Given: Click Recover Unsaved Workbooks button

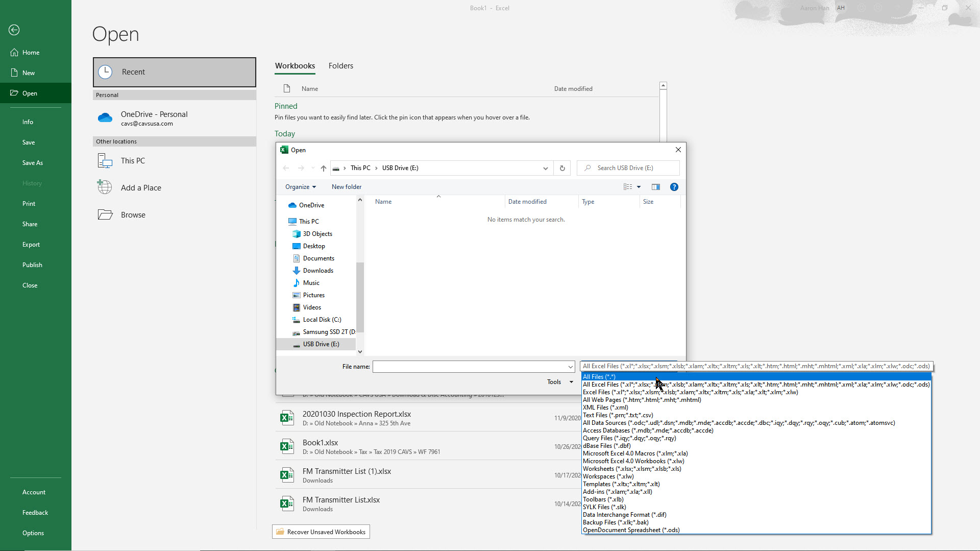Looking at the screenshot, I should point(321,532).
